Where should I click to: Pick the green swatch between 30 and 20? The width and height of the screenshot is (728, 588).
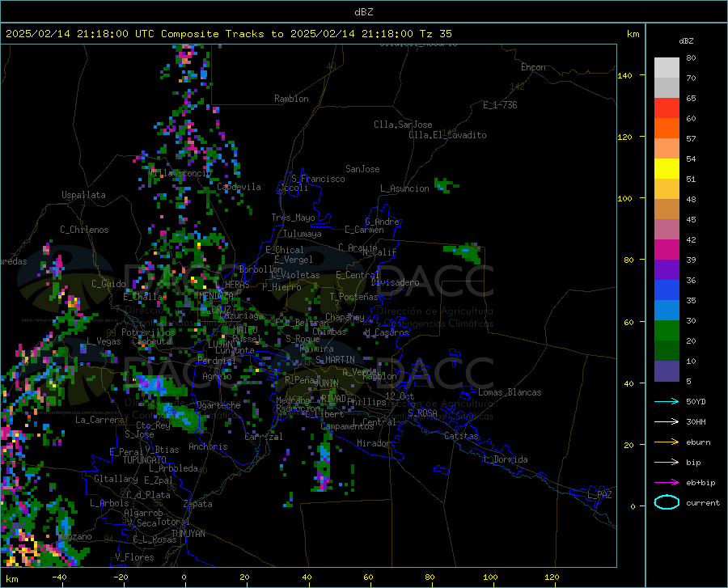point(667,331)
